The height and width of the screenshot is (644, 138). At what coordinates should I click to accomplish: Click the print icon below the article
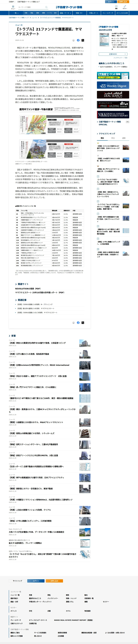coord(73,323)
